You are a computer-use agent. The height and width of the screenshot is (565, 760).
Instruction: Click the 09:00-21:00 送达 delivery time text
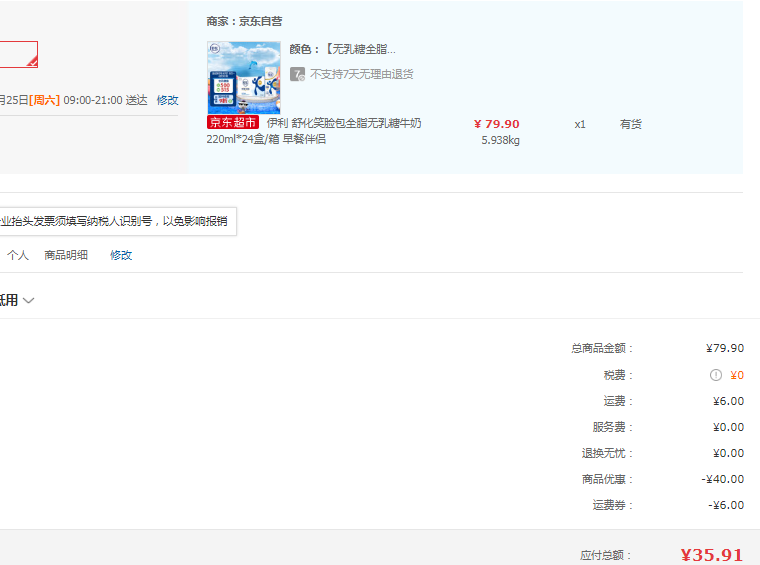pos(105,100)
